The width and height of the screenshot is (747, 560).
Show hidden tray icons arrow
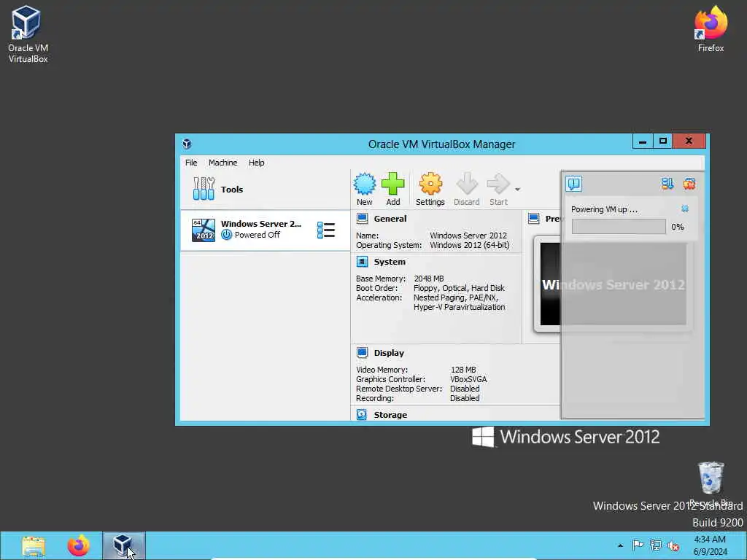(x=620, y=545)
